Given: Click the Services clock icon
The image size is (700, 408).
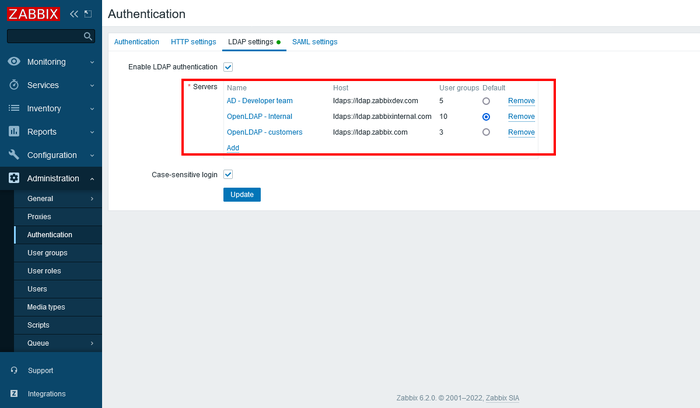Looking at the screenshot, I should click(14, 85).
